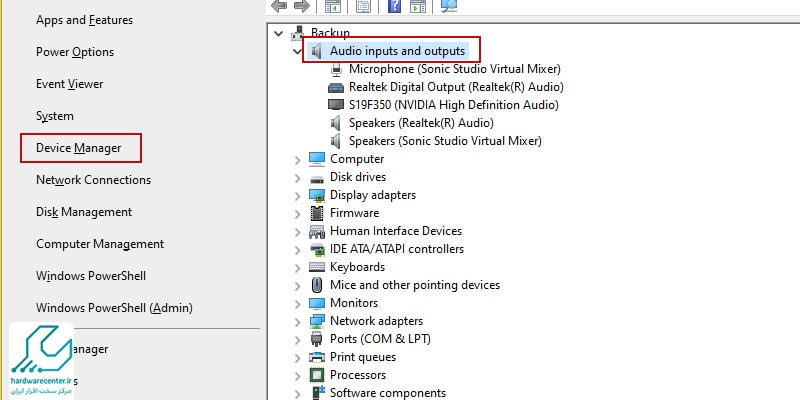Viewport: 800px width, 400px height.
Task: Expand the Firmware node
Action: [297, 214]
